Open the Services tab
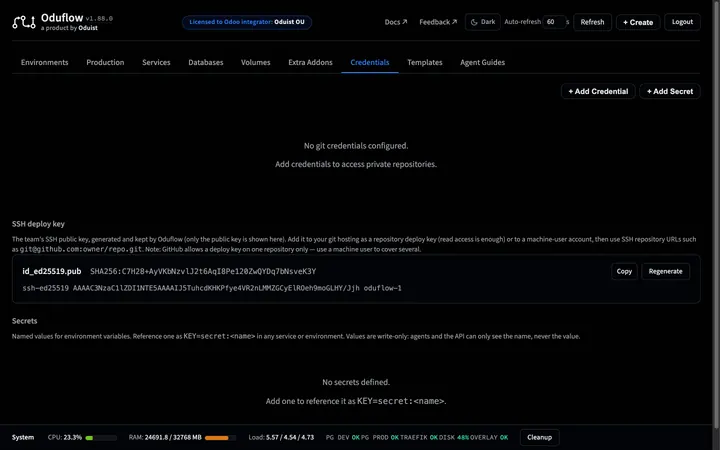The height and width of the screenshot is (450, 720). (156, 62)
